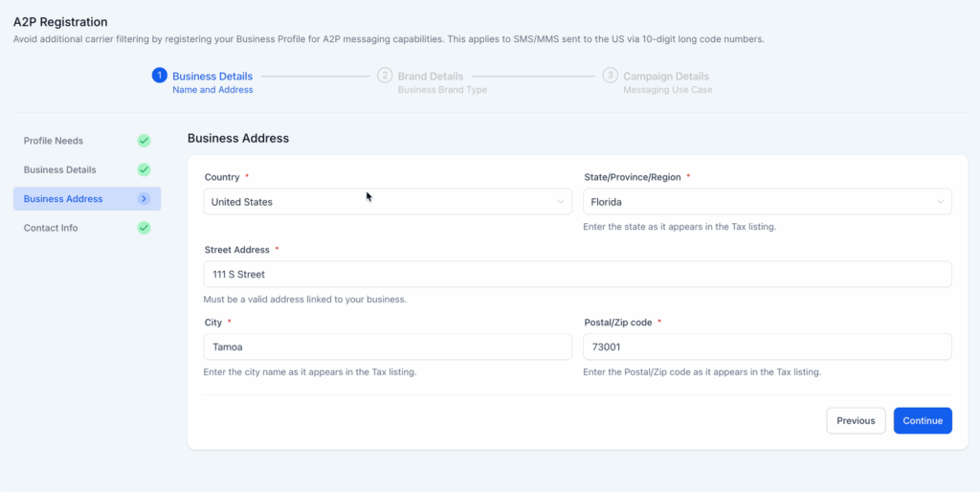Image resolution: width=980 pixels, height=492 pixels.
Task: Click the City field containing Tamoa
Action: (388, 347)
